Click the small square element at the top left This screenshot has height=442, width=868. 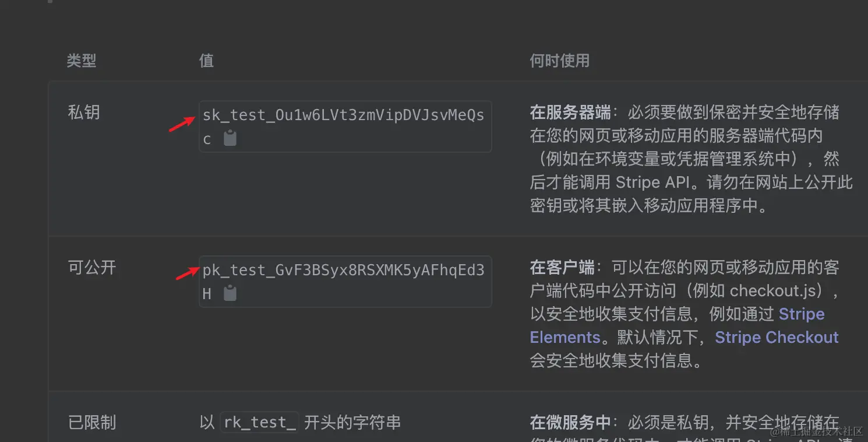coord(50,2)
